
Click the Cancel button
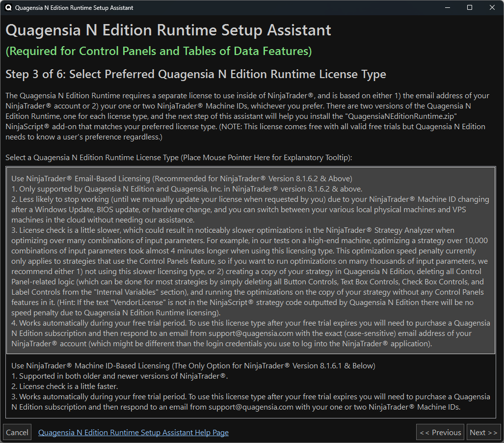click(17, 432)
